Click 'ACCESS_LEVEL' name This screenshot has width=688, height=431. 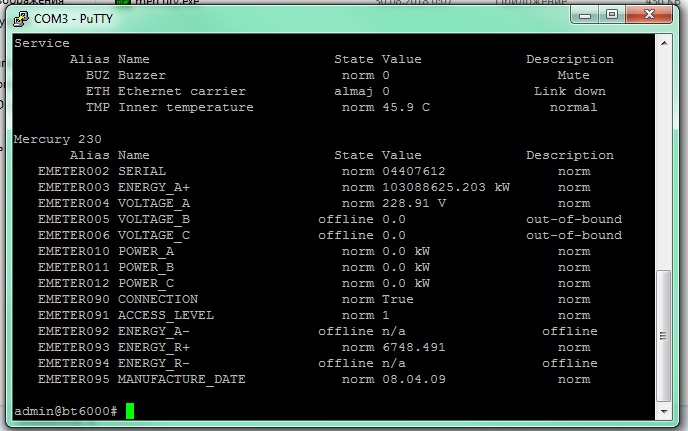(166, 315)
